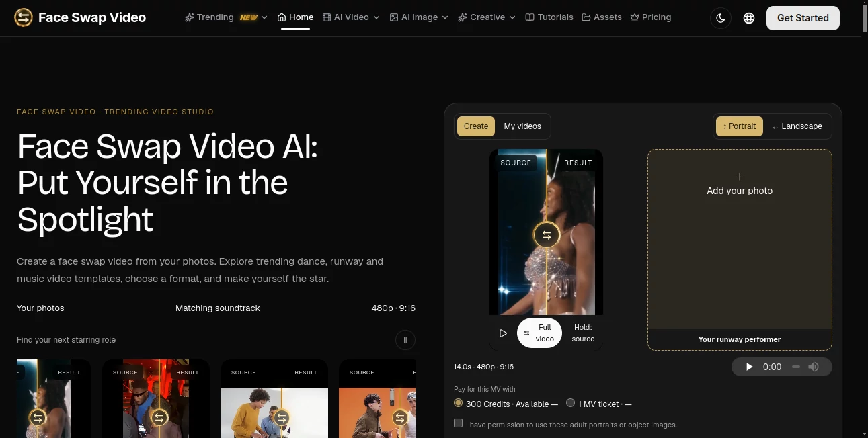Click the 0:00 audio time display
Screen dimensions: 868x438
(773, 367)
